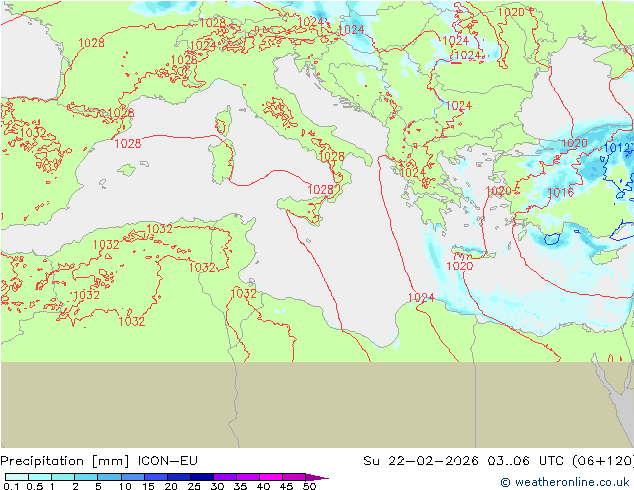Click the blue 1012 isobar label
The width and height of the screenshot is (634, 490).
pos(618,148)
